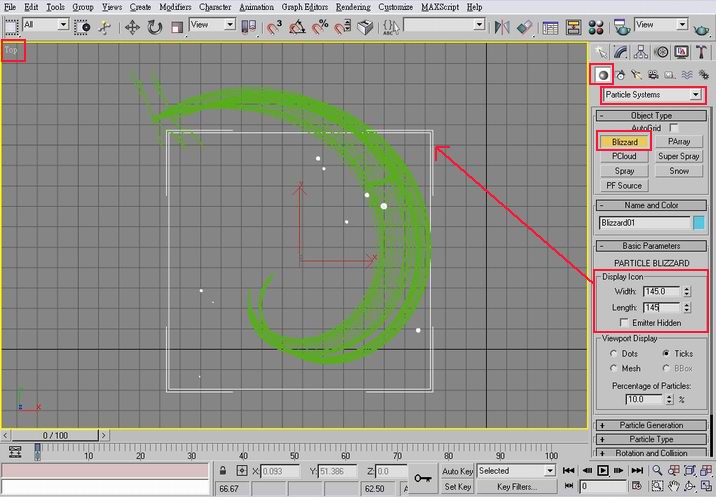Check the Emitter Hidden checkbox
Screen dimensions: 716x497
[x=624, y=323]
